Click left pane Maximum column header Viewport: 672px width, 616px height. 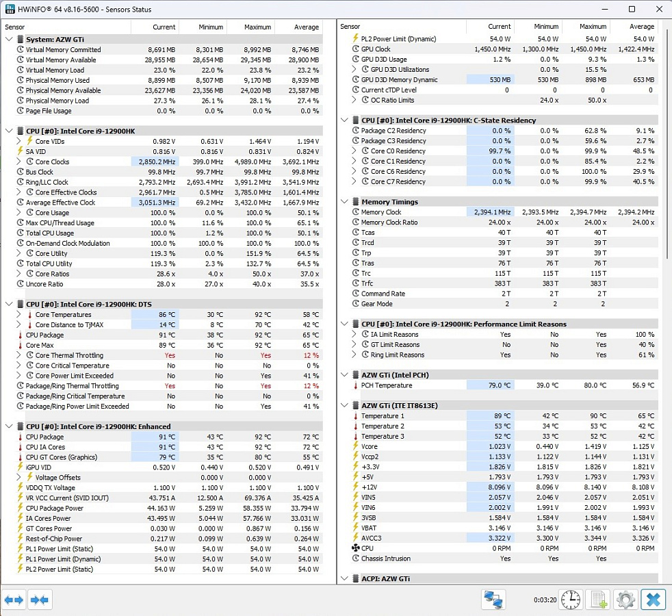pyautogui.click(x=250, y=27)
